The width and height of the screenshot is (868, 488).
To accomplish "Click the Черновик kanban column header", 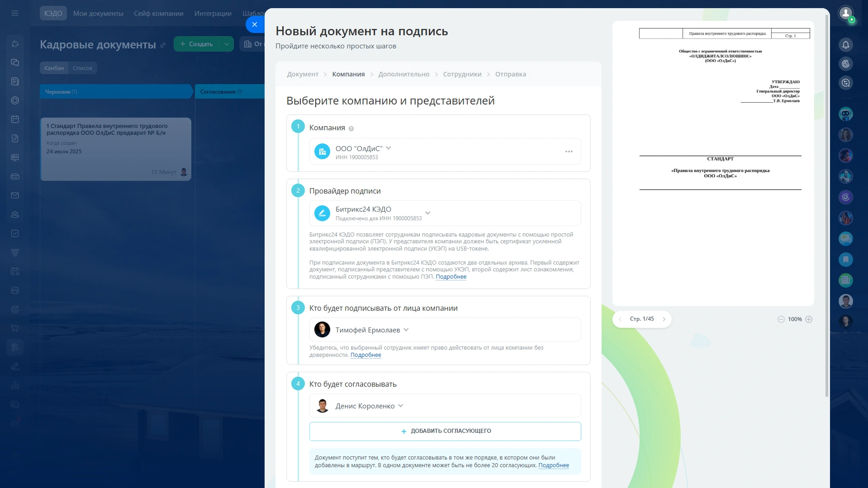I will [116, 91].
